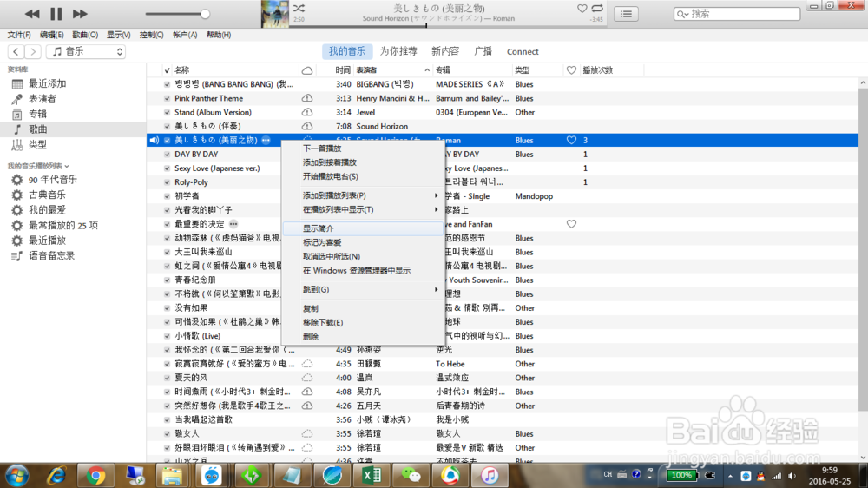The width and height of the screenshot is (868, 488).
Task: Expand 在播放列表中显示(T) submenu
Action: tap(363, 209)
